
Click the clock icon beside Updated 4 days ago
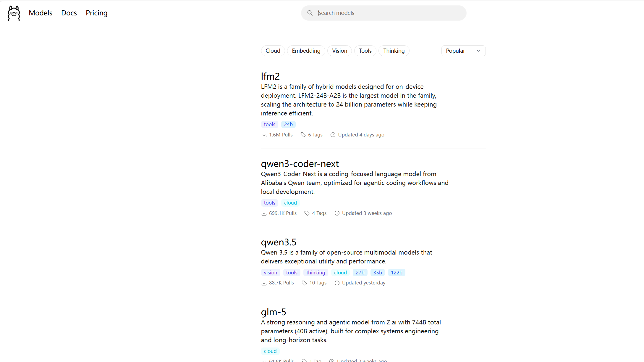click(333, 135)
